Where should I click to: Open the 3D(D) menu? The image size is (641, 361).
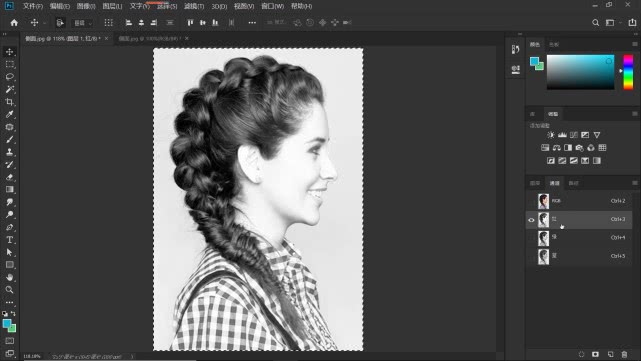click(219, 6)
